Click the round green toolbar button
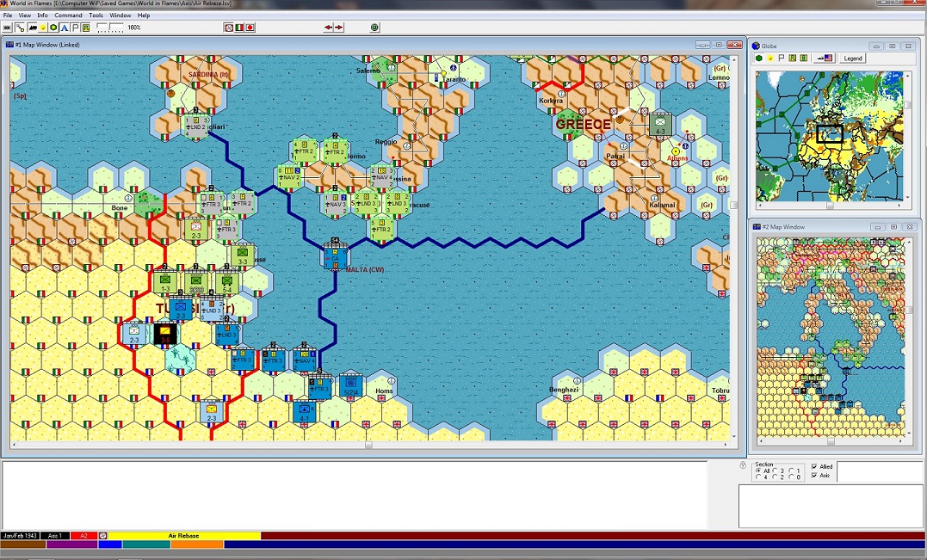The width and height of the screenshot is (927, 560). (374, 28)
